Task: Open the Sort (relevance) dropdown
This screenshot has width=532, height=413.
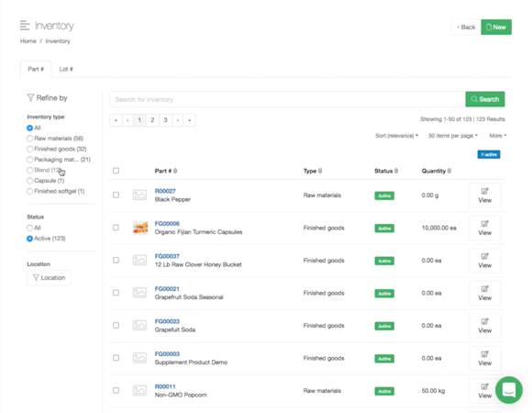Action: pyautogui.click(x=396, y=136)
